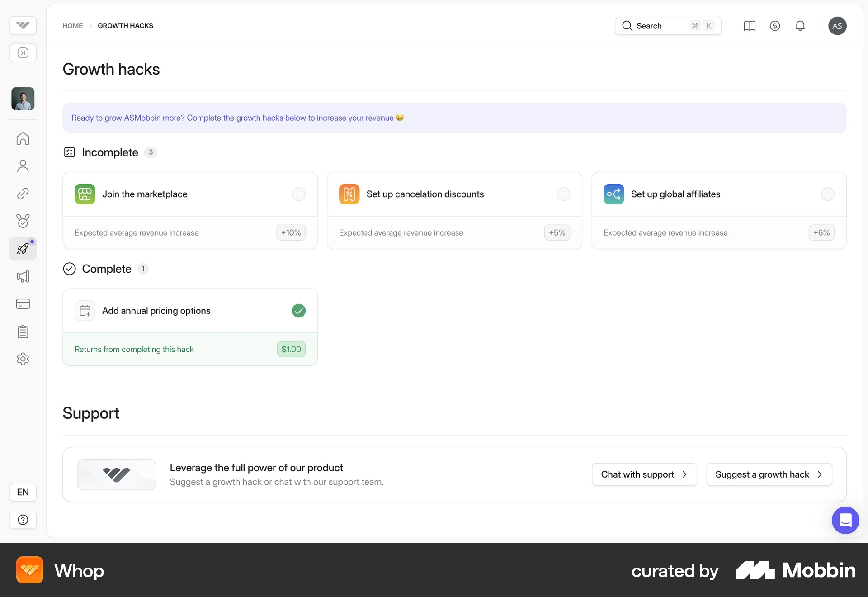The width and height of the screenshot is (868, 597).
Task: Click the Suggest a growth hack button
Action: click(769, 474)
